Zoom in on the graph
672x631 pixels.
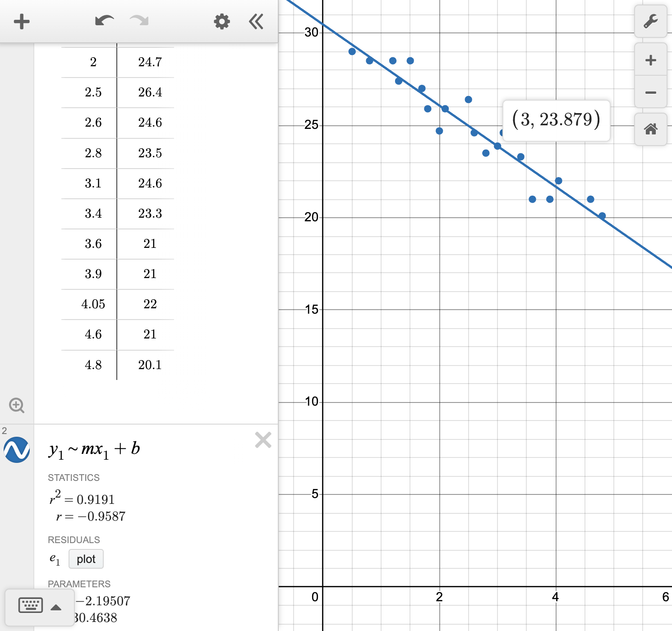650,60
